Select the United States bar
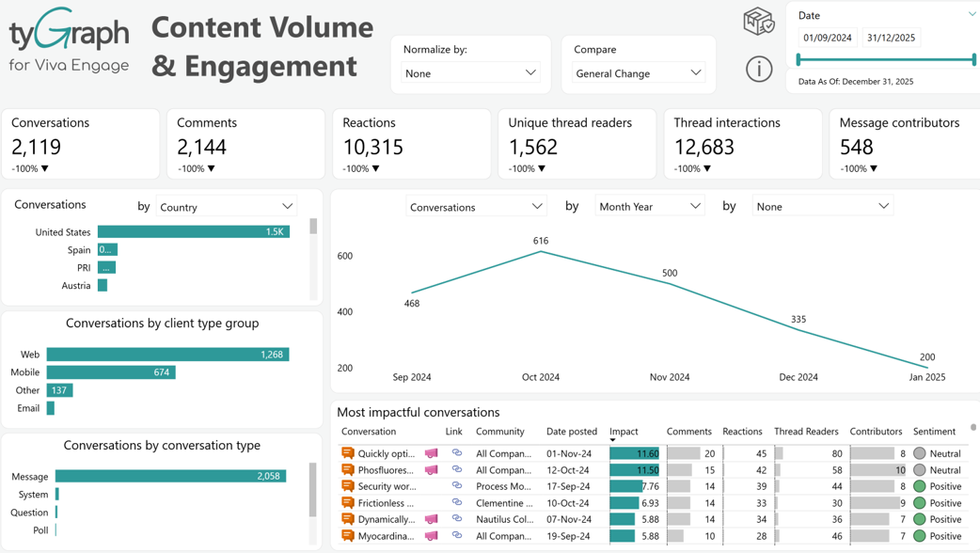980x553 pixels. point(193,231)
